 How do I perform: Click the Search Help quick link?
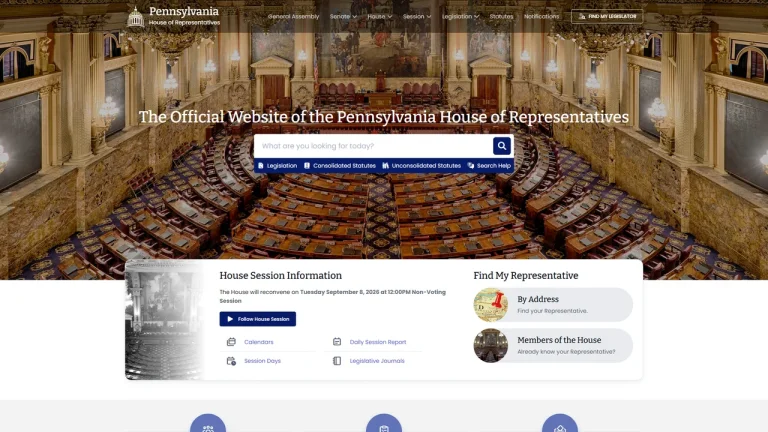pos(489,166)
